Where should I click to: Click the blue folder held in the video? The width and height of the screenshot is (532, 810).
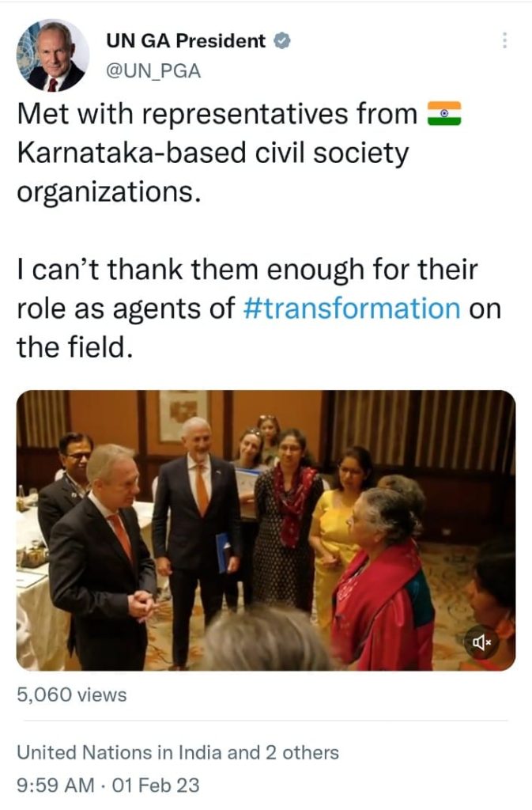tap(224, 553)
